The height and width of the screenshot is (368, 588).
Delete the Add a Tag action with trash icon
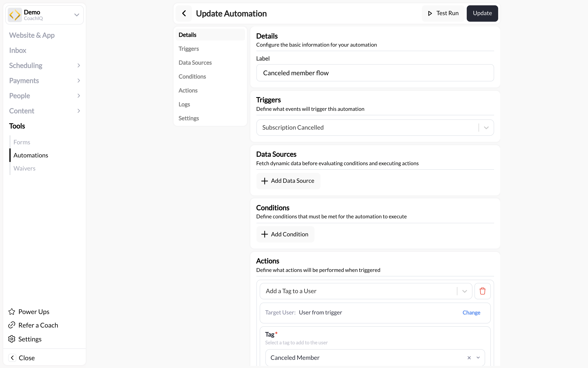(x=482, y=291)
